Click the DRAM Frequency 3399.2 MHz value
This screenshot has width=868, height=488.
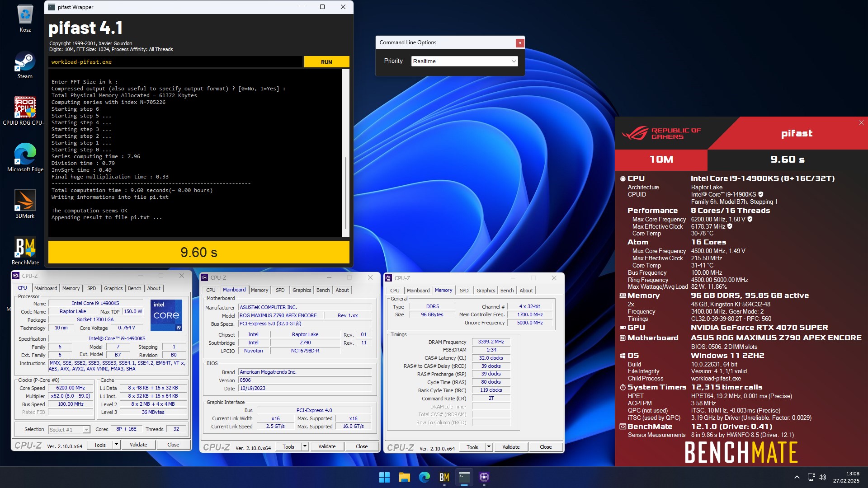click(491, 342)
